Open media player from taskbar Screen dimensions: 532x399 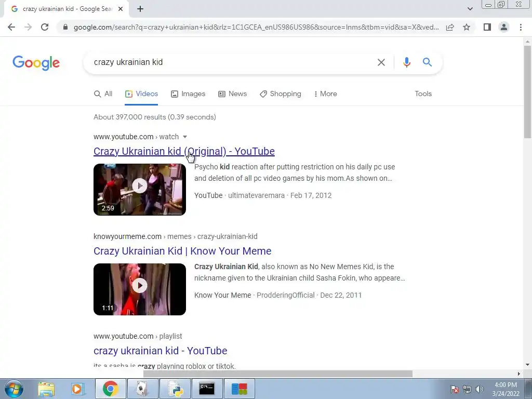(78, 389)
